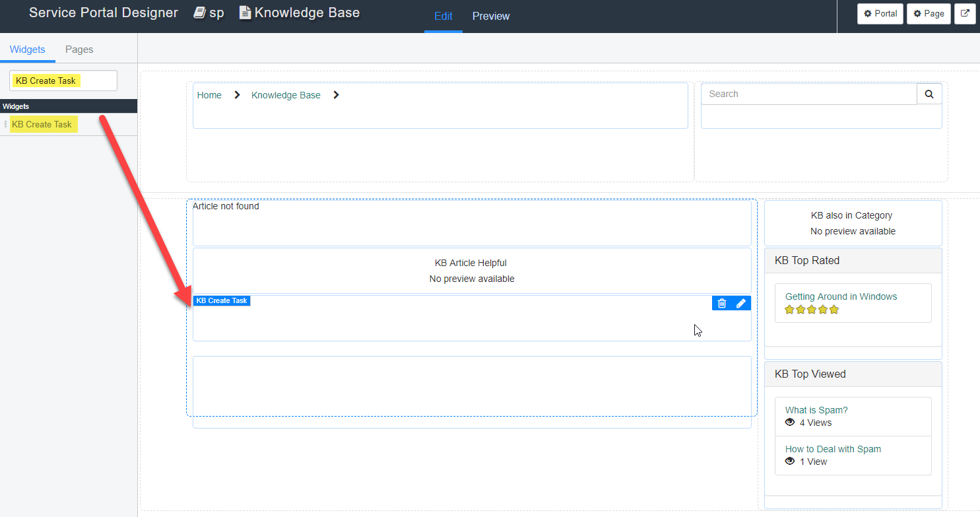Click the eye icon next to 4 Views
The image size is (980, 517).
790,423
